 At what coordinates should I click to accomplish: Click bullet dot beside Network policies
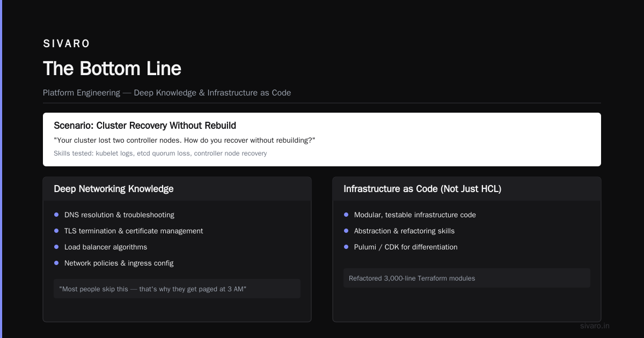click(56, 263)
